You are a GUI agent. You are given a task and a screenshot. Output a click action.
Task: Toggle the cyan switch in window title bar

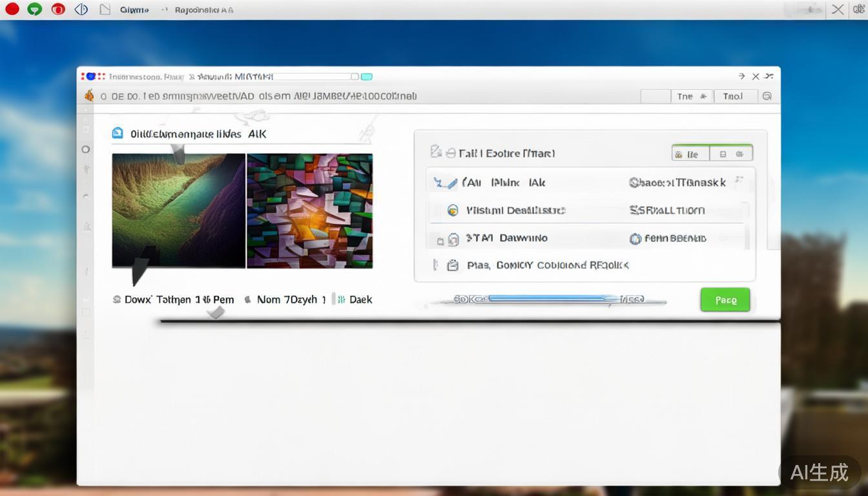click(366, 77)
